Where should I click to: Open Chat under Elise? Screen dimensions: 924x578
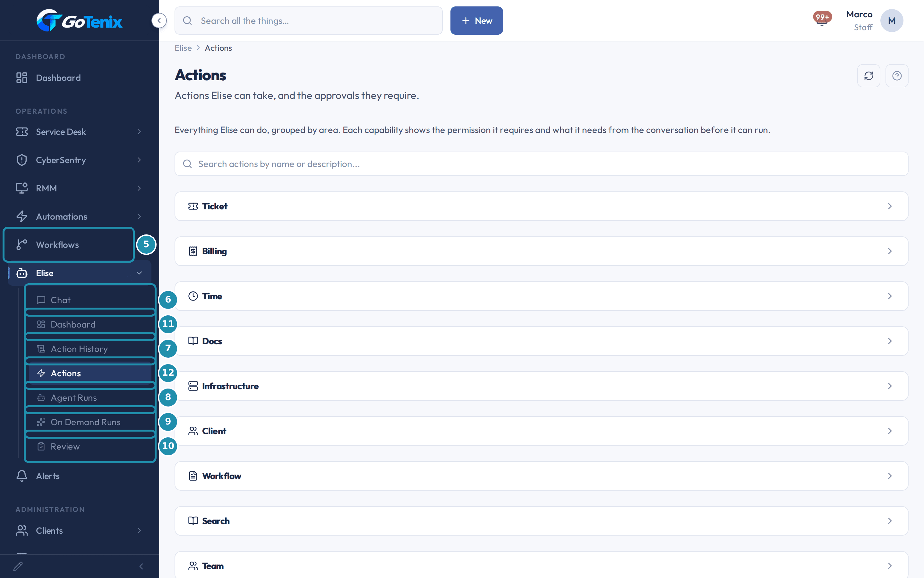point(90,300)
